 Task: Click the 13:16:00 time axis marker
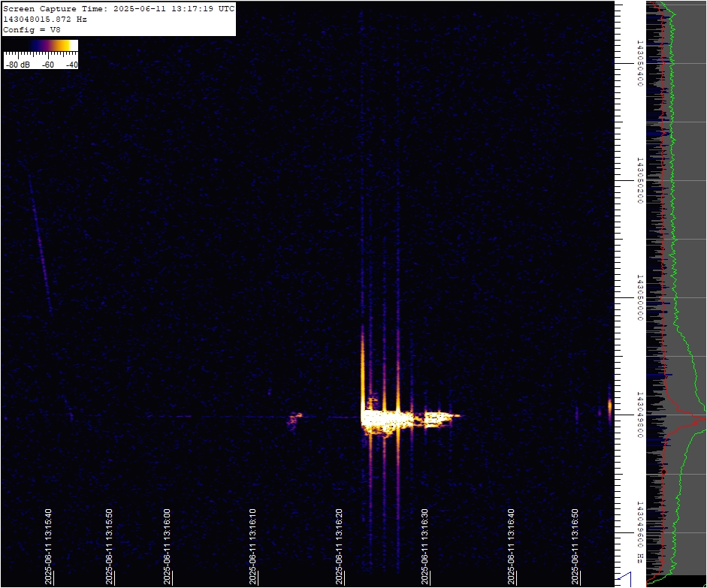pos(167,547)
